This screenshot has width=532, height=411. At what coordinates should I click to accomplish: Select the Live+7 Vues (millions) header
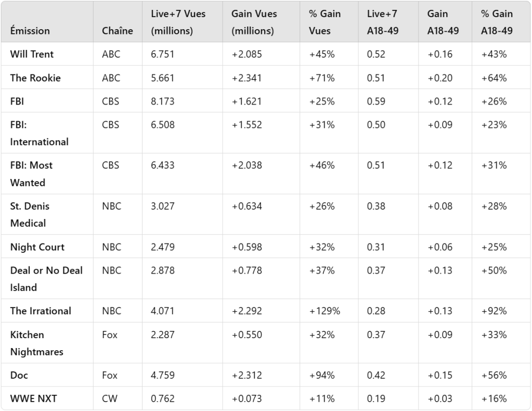(x=178, y=22)
